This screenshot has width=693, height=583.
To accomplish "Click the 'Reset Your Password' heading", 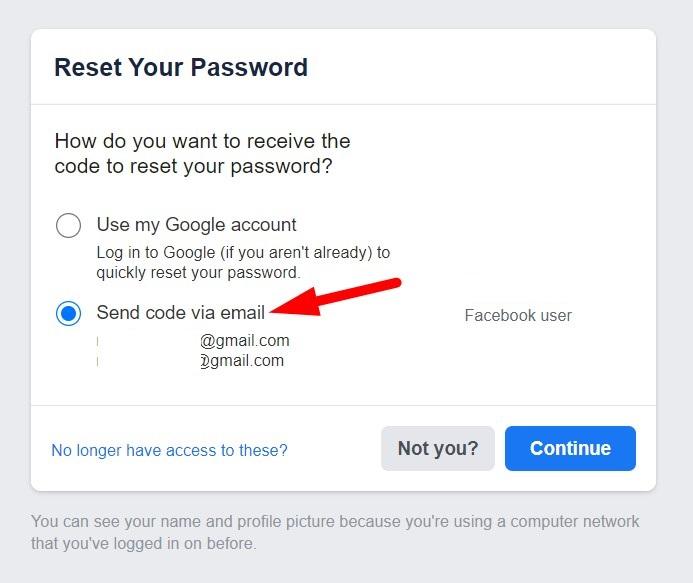I will click(181, 68).
